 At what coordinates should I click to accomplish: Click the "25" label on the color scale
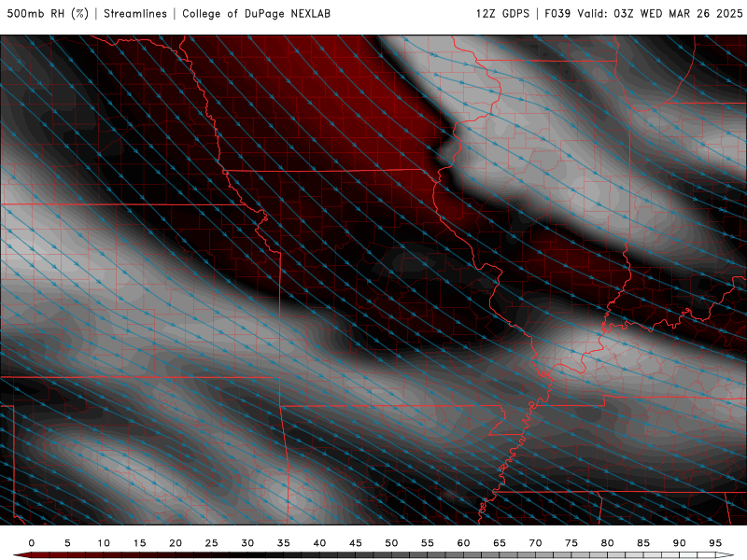tap(212, 543)
